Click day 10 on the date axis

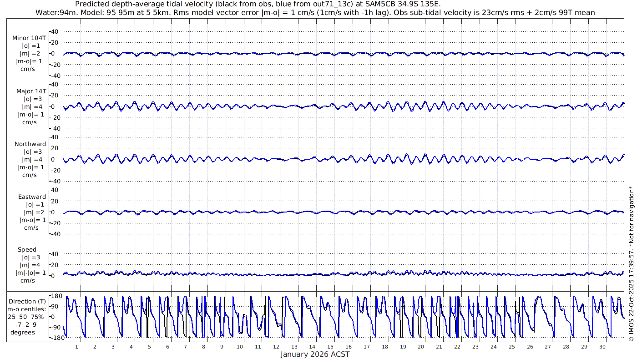click(x=240, y=347)
